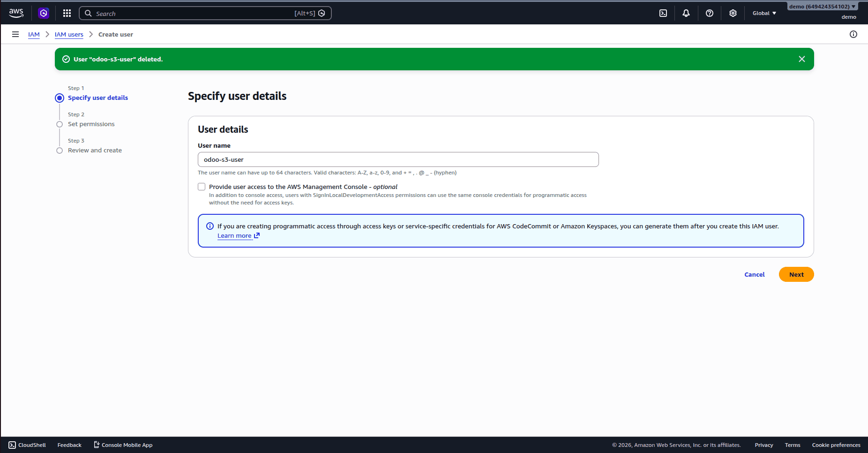Viewport: 868px width, 453px height.
Task: Select the Step 1 radio indicator
Action: [60, 98]
